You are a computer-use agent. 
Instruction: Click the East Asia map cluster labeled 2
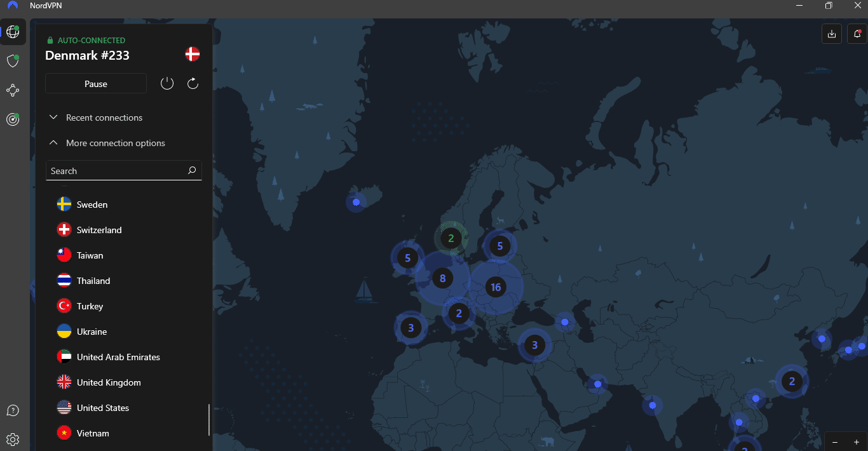tap(792, 381)
